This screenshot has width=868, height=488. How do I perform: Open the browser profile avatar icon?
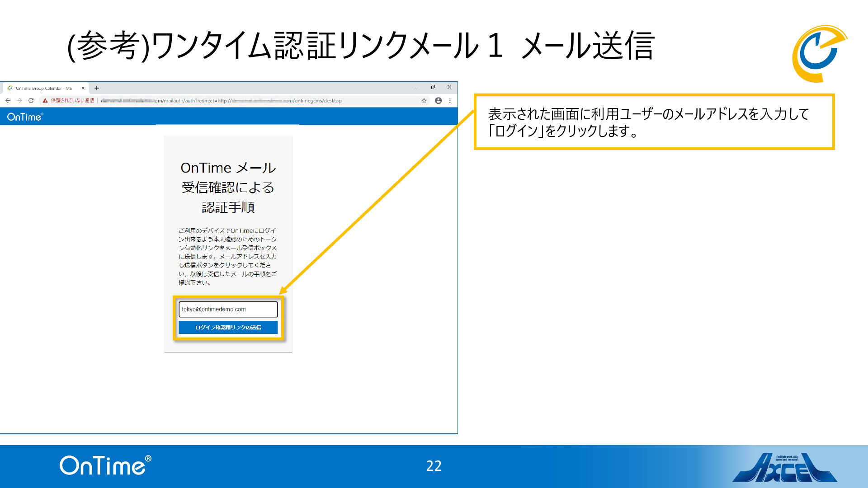coord(438,101)
